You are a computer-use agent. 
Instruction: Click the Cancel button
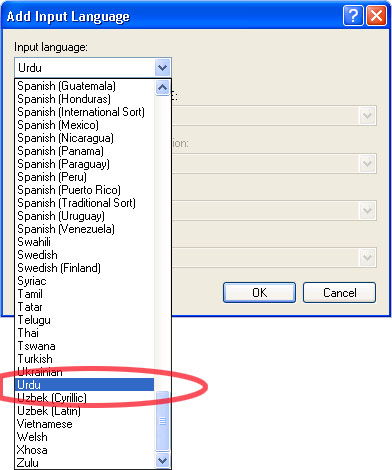pyautogui.click(x=339, y=293)
